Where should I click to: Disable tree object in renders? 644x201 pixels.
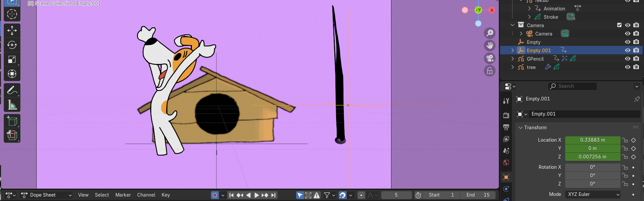(636, 67)
